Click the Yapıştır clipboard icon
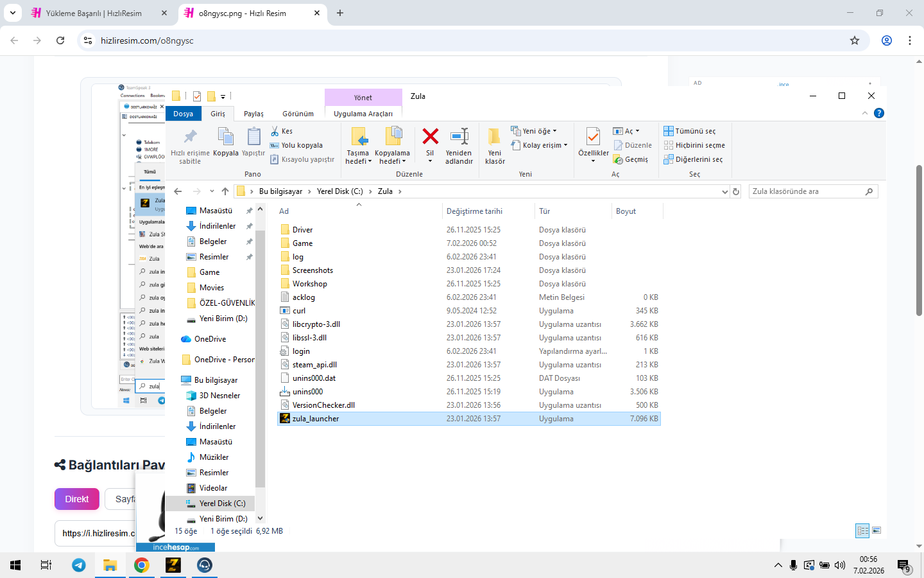Viewport: 924px width, 578px height. point(253,137)
